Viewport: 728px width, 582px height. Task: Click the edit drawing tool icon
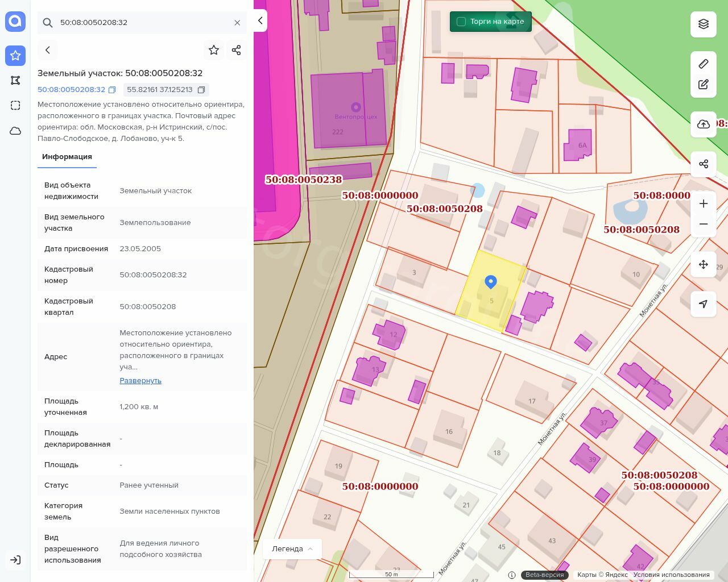coord(704,85)
